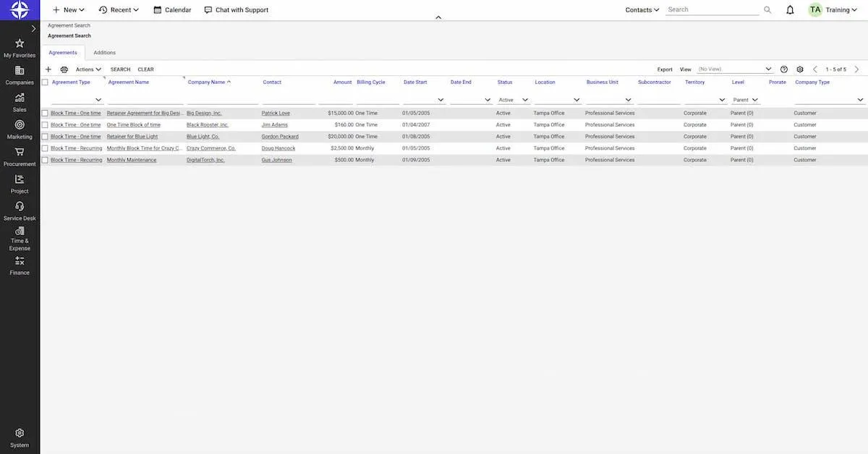Check the Black Rooster, Inc. row checkbox
The height and width of the screenshot is (454, 868).
pos(45,125)
